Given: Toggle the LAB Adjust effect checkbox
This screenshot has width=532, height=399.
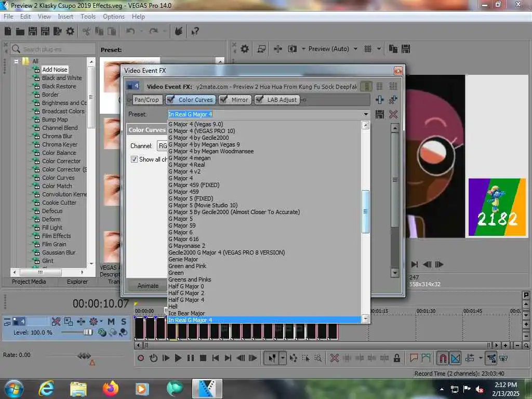Looking at the screenshot, I should [x=260, y=99].
